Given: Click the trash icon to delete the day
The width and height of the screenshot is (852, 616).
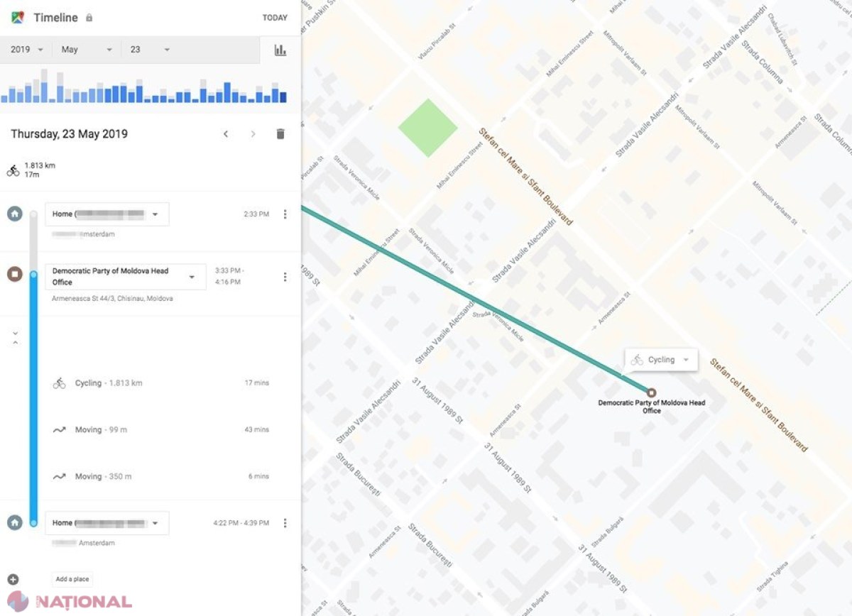Looking at the screenshot, I should tap(280, 134).
